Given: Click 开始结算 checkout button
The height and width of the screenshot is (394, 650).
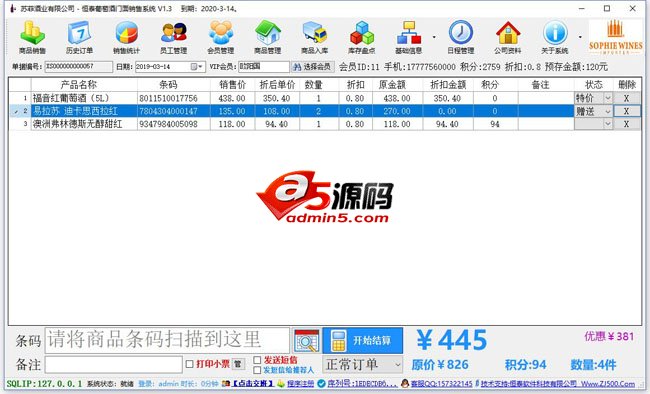Looking at the screenshot, I should [363, 340].
